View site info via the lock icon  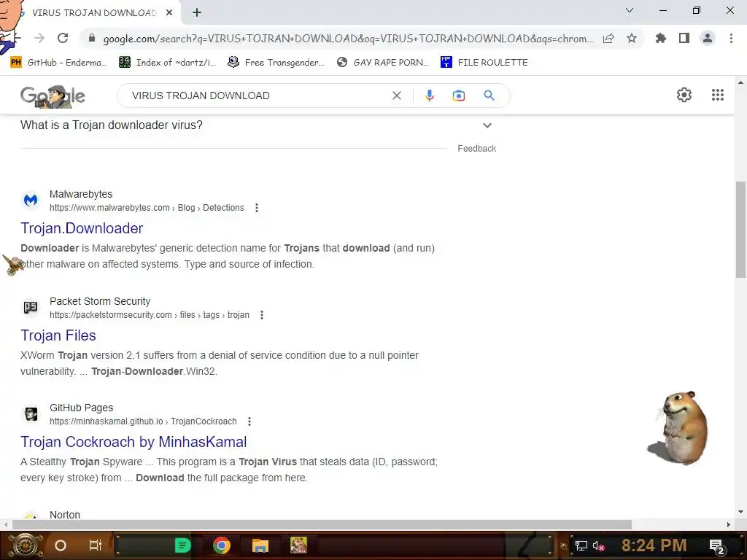92,38
